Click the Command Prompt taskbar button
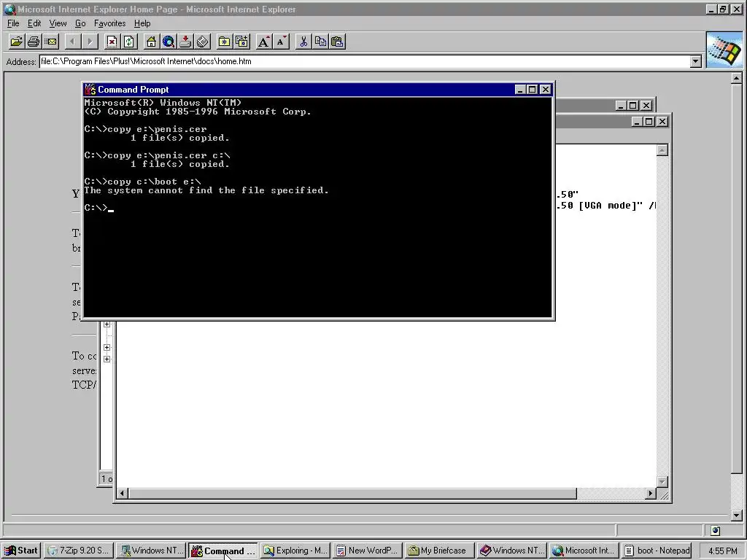The height and width of the screenshot is (560, 747). tap(223, 551)
